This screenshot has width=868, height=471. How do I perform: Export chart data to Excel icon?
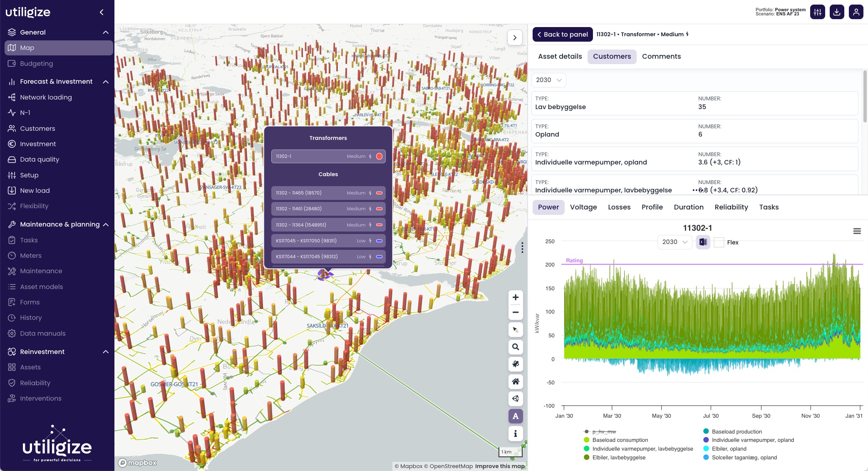point(703,242)
